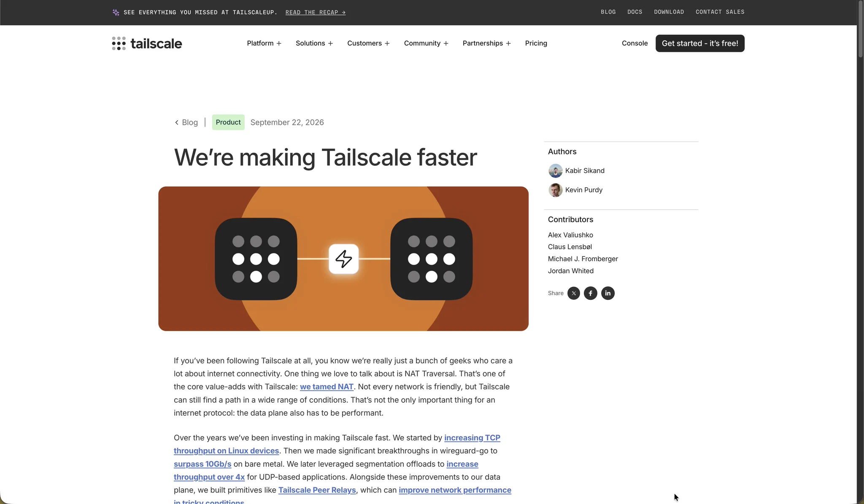Click Contact Sales in top bar
Viewport: 864px width, 504px height.
coord(720,12)
